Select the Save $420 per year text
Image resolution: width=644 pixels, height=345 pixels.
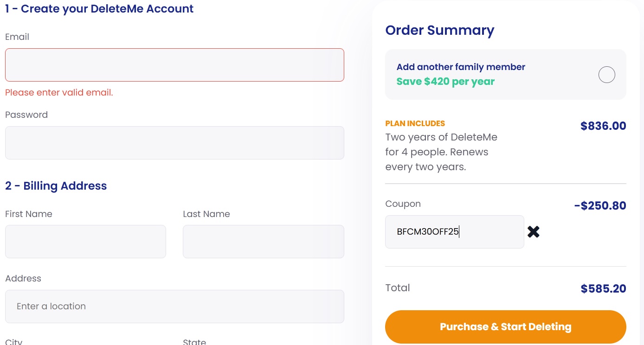445,81
